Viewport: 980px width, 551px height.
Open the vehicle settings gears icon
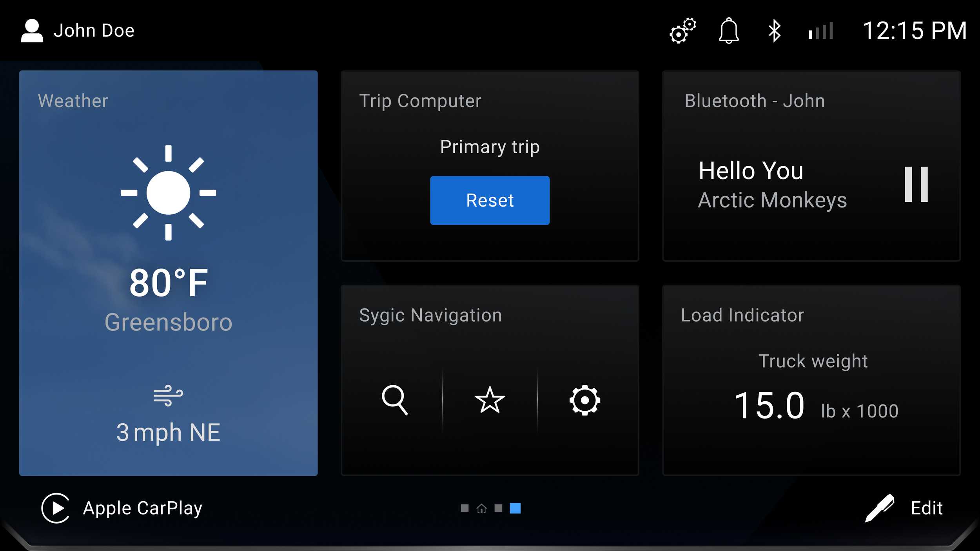coord(682,31)
